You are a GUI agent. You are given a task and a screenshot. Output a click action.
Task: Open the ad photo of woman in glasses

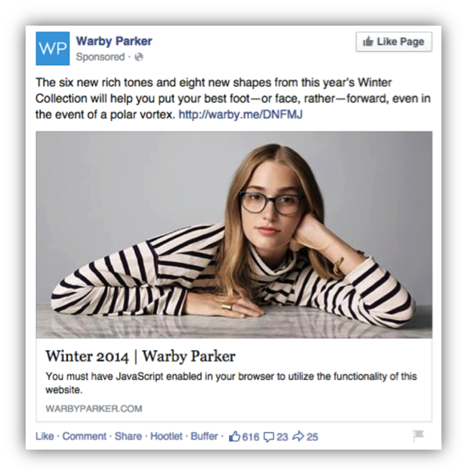tap(234, 235)
